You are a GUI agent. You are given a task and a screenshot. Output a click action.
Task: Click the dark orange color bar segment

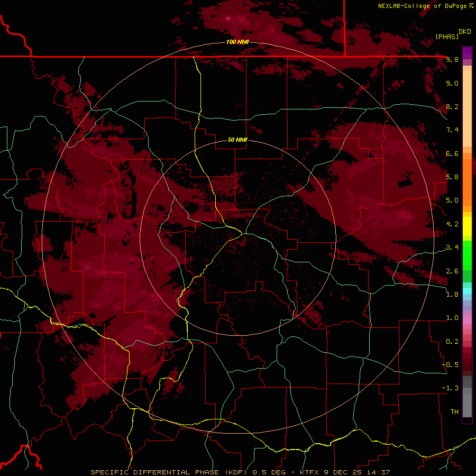[467, 183]
